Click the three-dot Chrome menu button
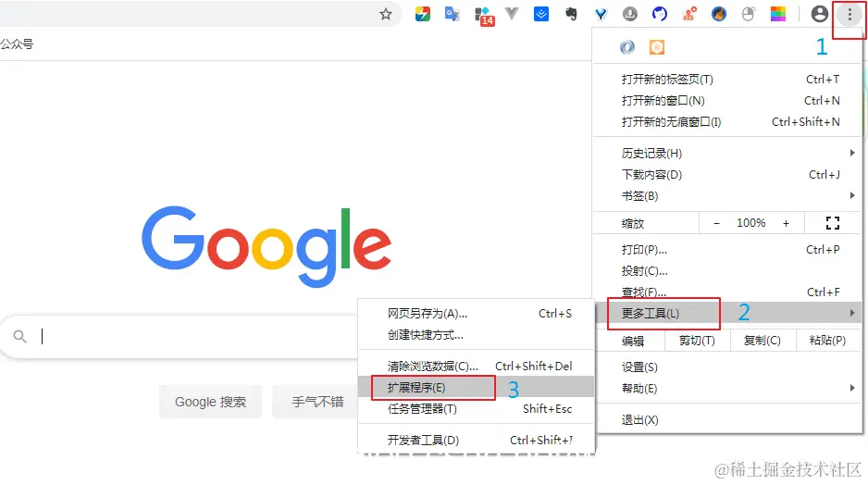868x485 pixels. pyautogui.click(x=849, y=15)
